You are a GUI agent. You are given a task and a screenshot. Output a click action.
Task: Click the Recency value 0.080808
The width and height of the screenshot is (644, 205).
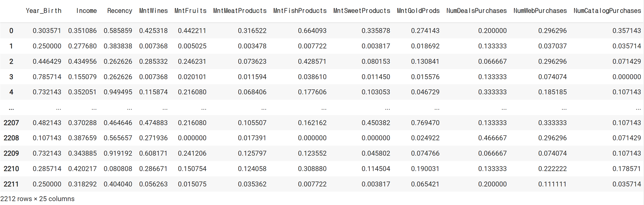[x=118, y=169]
